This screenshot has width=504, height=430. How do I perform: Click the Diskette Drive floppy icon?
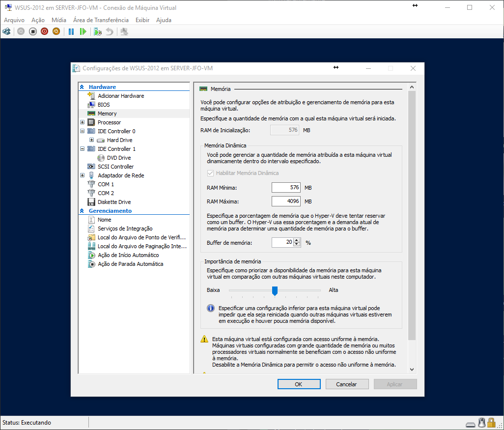click(91, 202)
